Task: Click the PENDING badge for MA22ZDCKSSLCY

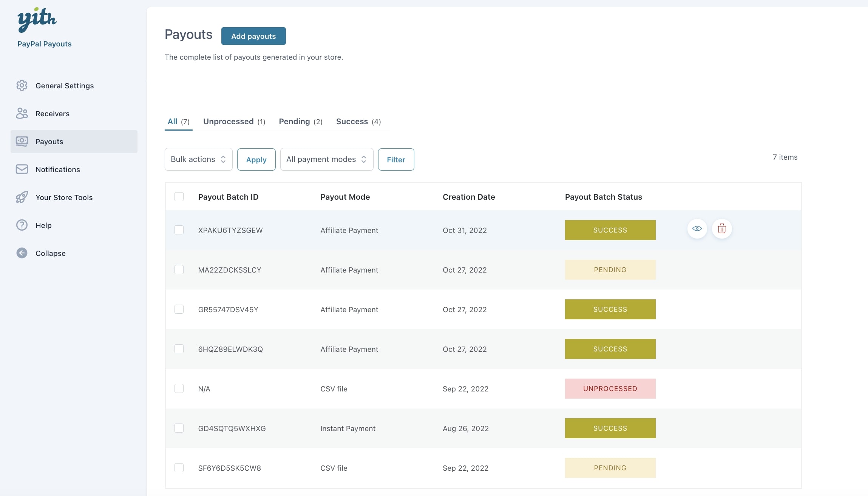Action: [610, 270]
